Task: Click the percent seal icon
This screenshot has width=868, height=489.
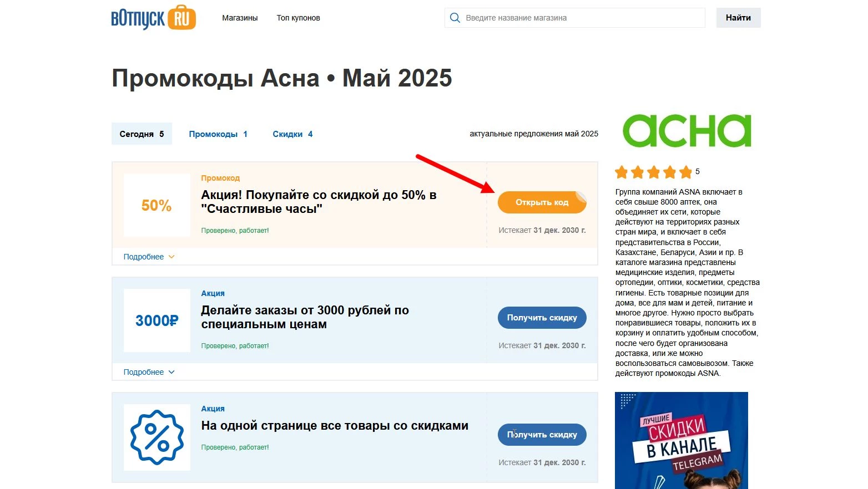Action: point(157,437)
